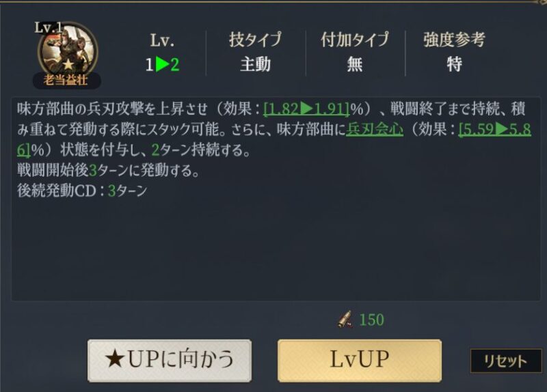Click the 戦闘開始後3ターンに発動する line
The image size is (547, 392).
(109, 170)
